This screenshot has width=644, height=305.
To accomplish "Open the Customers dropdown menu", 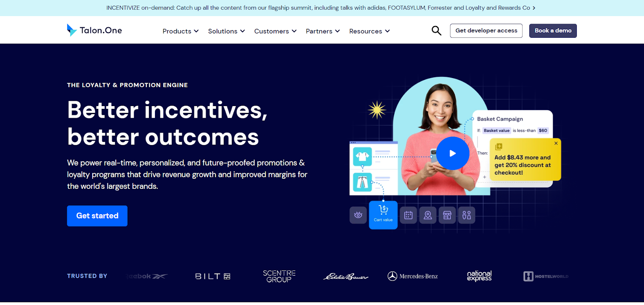I will [276, 31].
